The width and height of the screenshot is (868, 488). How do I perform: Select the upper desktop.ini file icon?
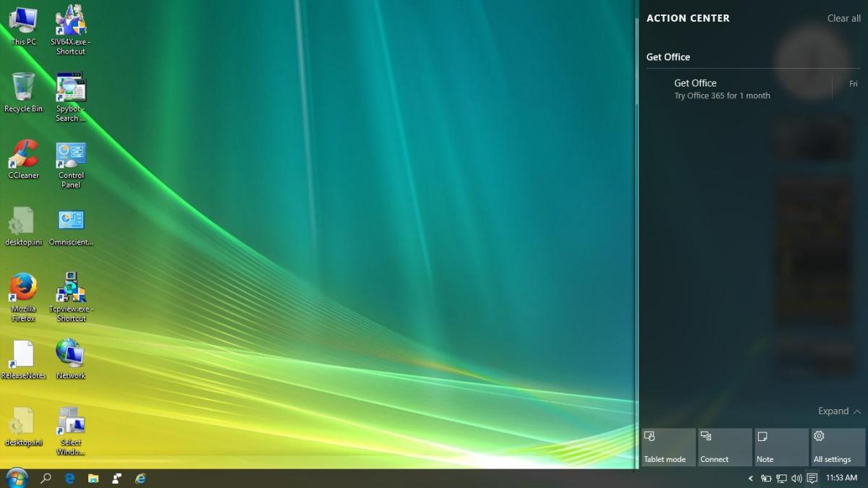pos(23,226)
